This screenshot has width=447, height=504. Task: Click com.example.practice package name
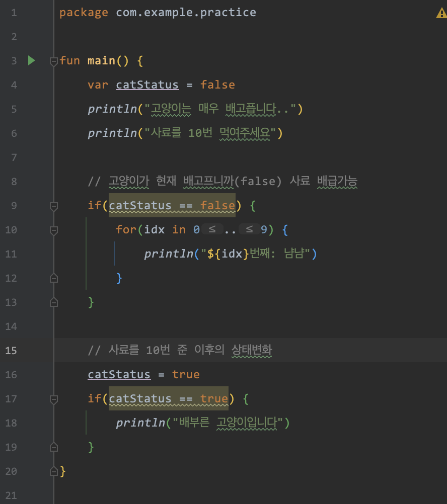click(186, 12)
